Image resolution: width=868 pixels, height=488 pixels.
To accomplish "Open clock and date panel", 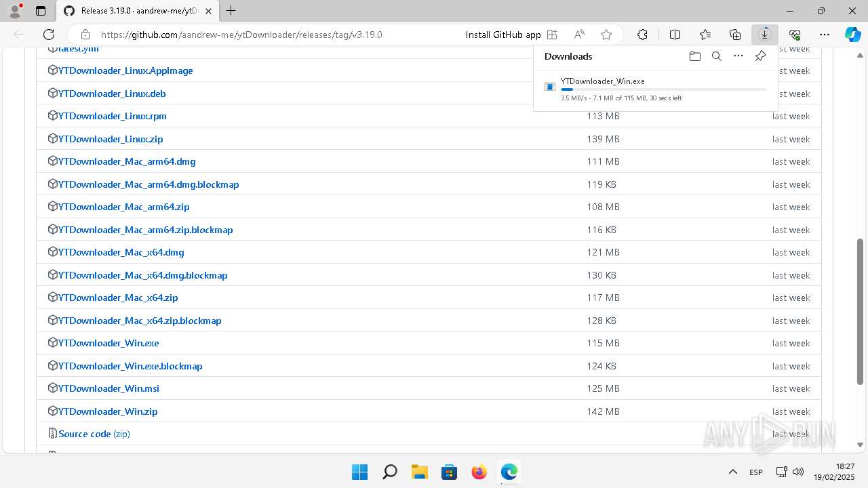I will point(835,472).
